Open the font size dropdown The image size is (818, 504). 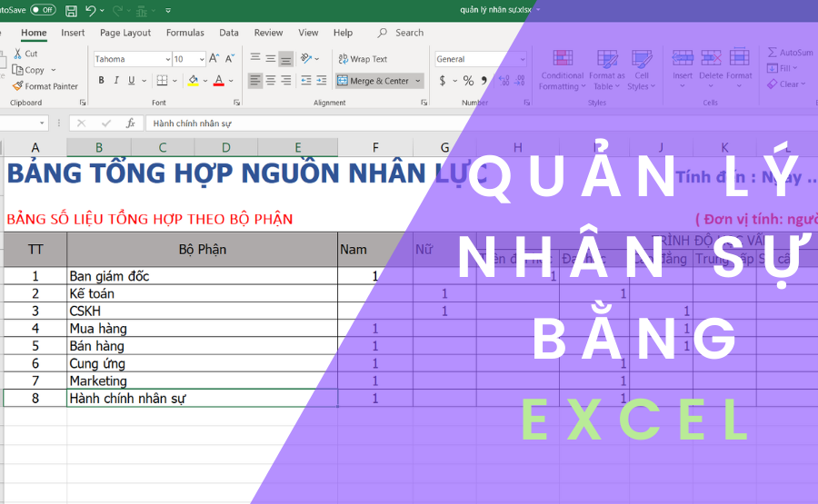(x=202, y=59)
